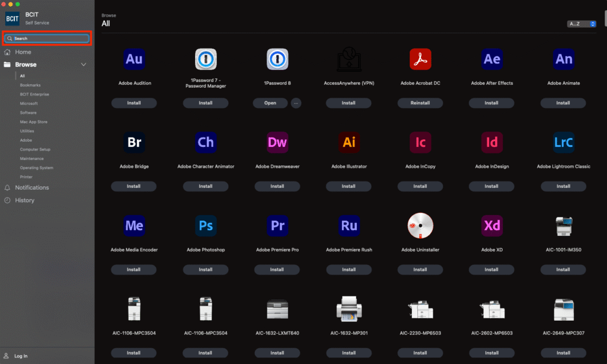Image resolution: width=607 pixels, height=364 pixels.
Task: Click the vertical scrollbar at the right edge
Action: click(x=605, y=18)
